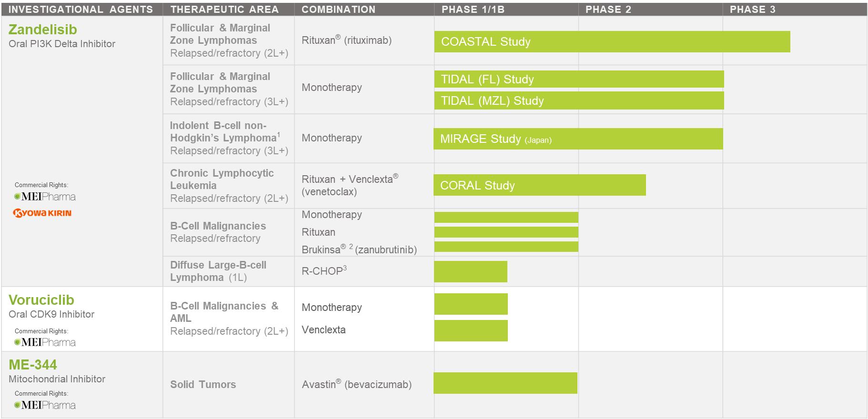
Task: Select the COASTAL Study progress bar
Action: point(612,42)
